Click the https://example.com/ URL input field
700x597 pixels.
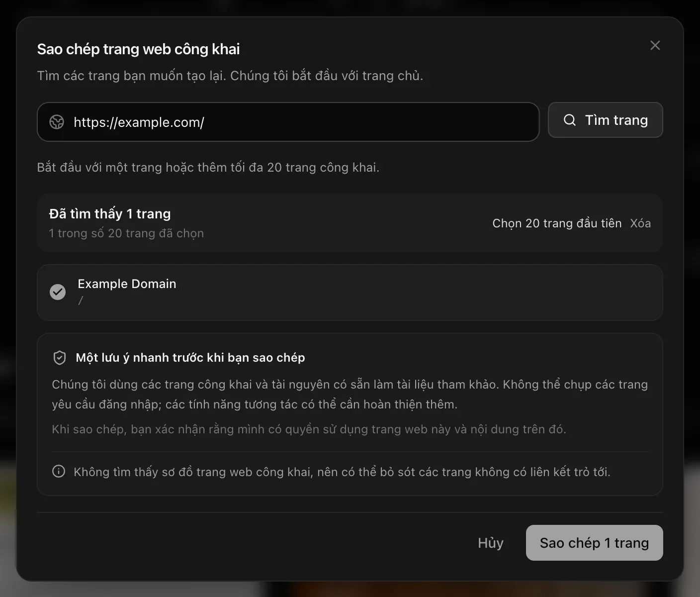[x=288, y=122]
